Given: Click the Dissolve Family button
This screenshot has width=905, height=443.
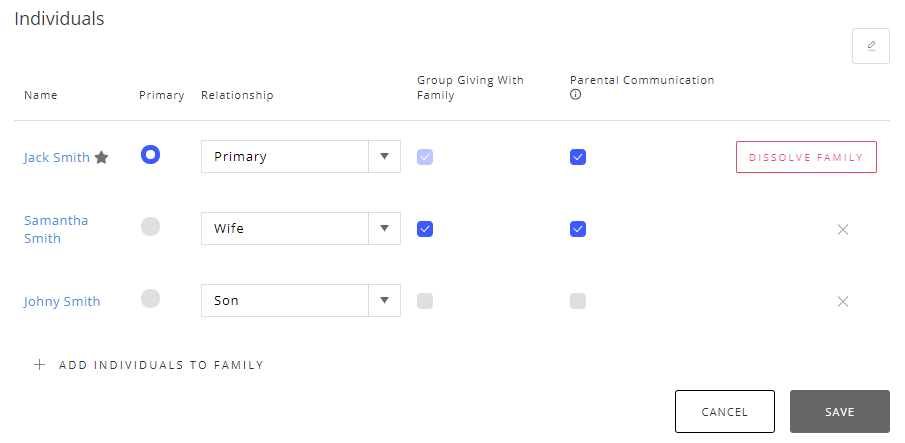Looking at the screenshot, I should click(x=806, y=158).
